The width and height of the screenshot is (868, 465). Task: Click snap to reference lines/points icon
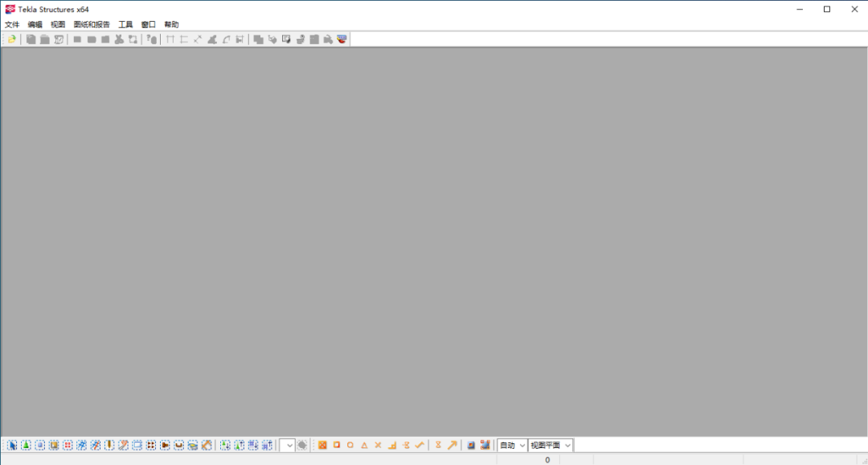[x=471, y=445]
